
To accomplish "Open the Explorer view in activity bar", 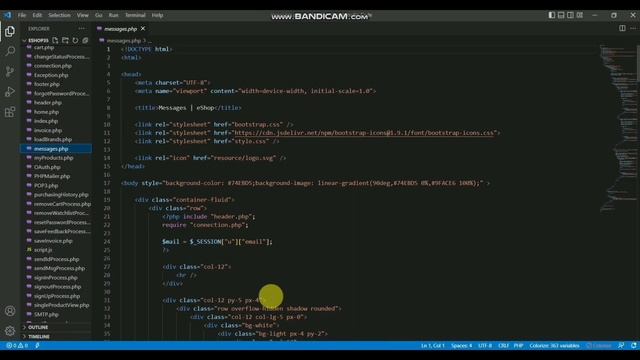I will coord(10,31).
